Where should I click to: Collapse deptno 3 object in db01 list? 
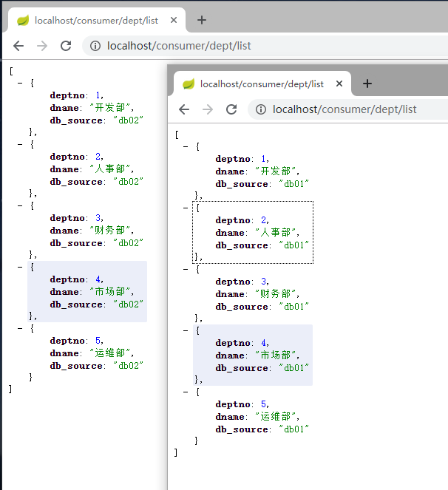point(186,269)
